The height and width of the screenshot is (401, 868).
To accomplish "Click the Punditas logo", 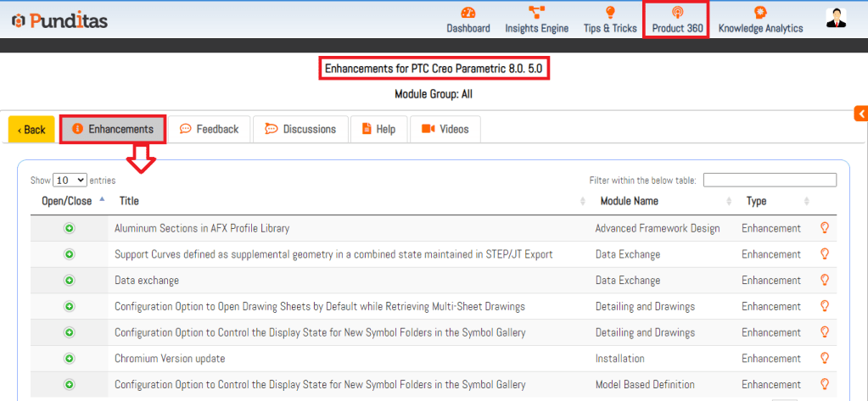I will [59, 19].
